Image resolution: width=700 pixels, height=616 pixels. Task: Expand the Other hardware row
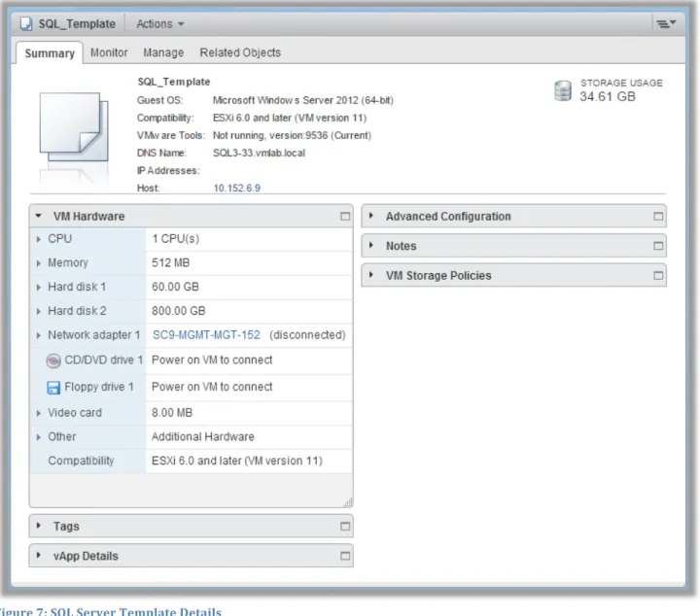click(x=38, y=437)
